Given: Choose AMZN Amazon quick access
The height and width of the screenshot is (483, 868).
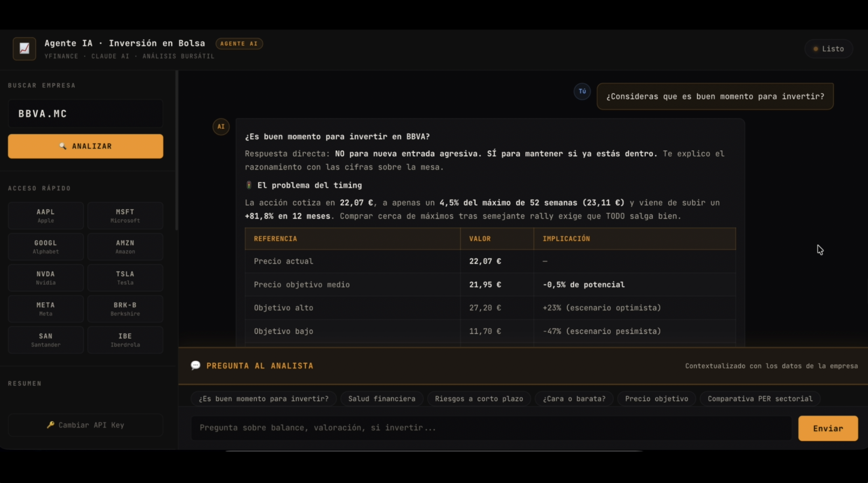Looking at the screenshot, I should point(125,247).
